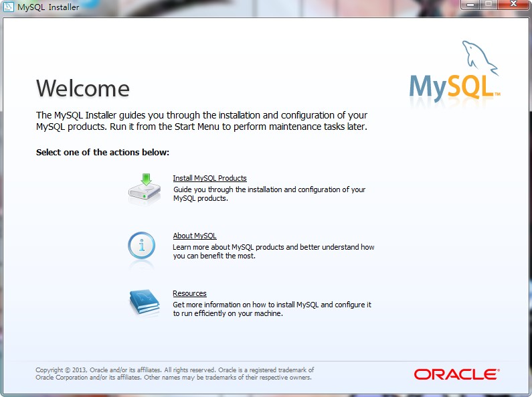Image resolution: width=532 pixels, height=397 pixels.
Task: Click the MySQL Installer window title text
Action: pyautogui.click(x=48, y=7)
